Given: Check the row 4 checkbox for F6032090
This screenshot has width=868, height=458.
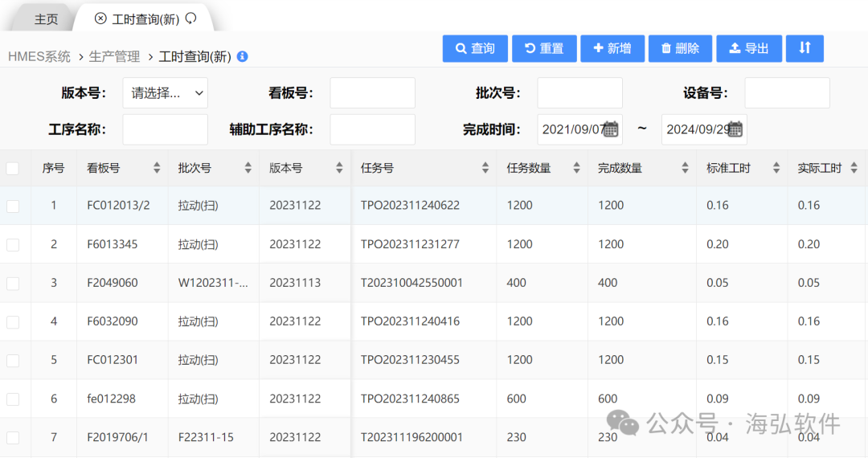Looking at the screenshot, I should 13,322.
